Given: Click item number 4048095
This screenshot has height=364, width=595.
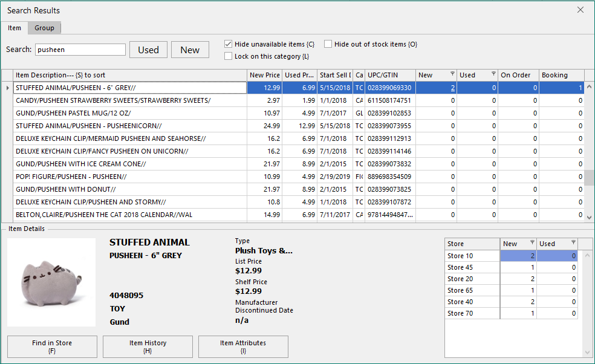Looking at the screenshot, I should click(x=126, y=295).
